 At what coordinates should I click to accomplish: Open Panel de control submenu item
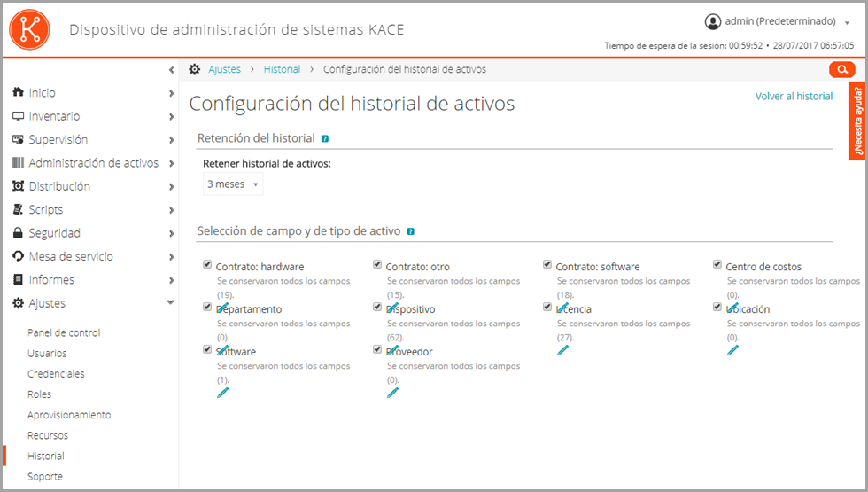click(x=64, y=332)
